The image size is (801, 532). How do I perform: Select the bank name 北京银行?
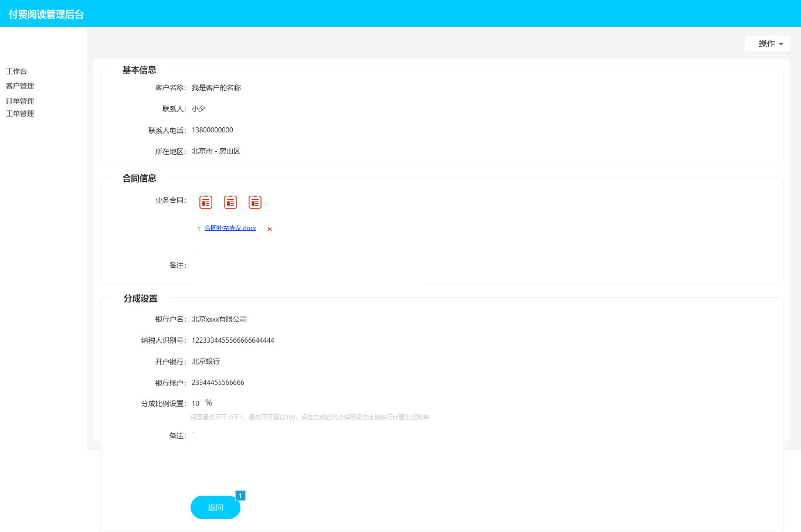pyautogui.click(x=206, y=362)
